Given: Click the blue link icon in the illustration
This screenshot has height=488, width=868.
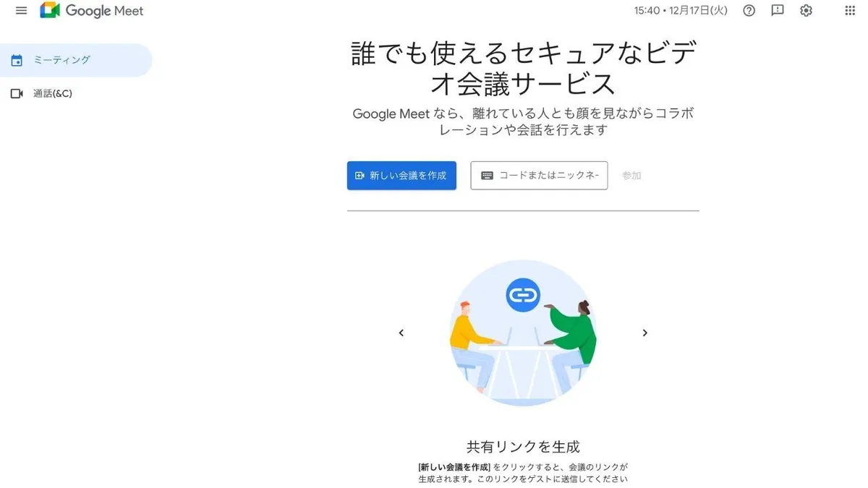Looking at the screenshot, I should coord(523,295).
